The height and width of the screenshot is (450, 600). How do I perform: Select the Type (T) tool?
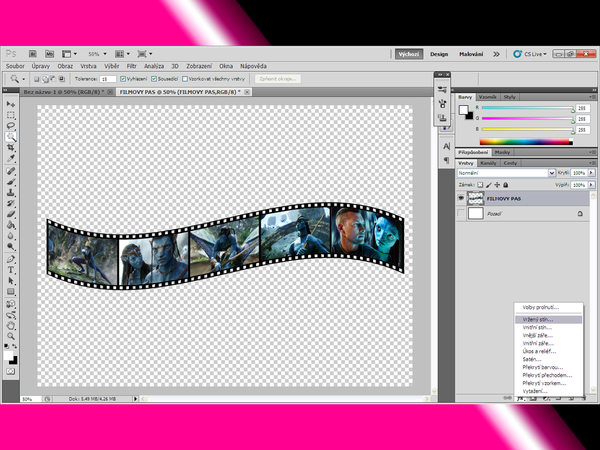tap(12, 269)
